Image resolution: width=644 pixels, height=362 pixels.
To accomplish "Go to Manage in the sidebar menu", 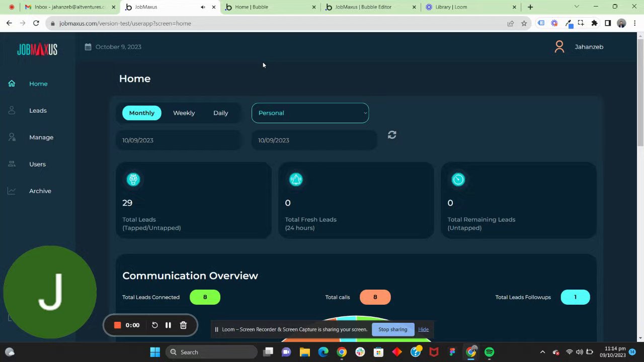I will tap(41, 137).
